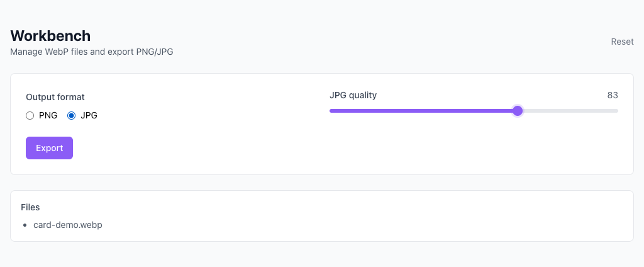Click the bullet beside card-demo.webp

(25, 225)
